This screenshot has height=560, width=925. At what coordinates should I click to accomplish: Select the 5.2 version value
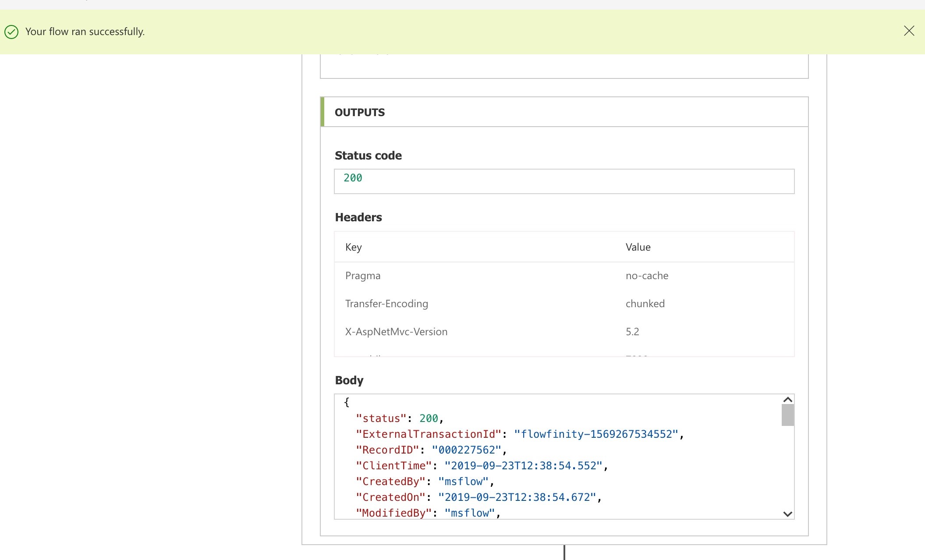[x=632, y=332]
